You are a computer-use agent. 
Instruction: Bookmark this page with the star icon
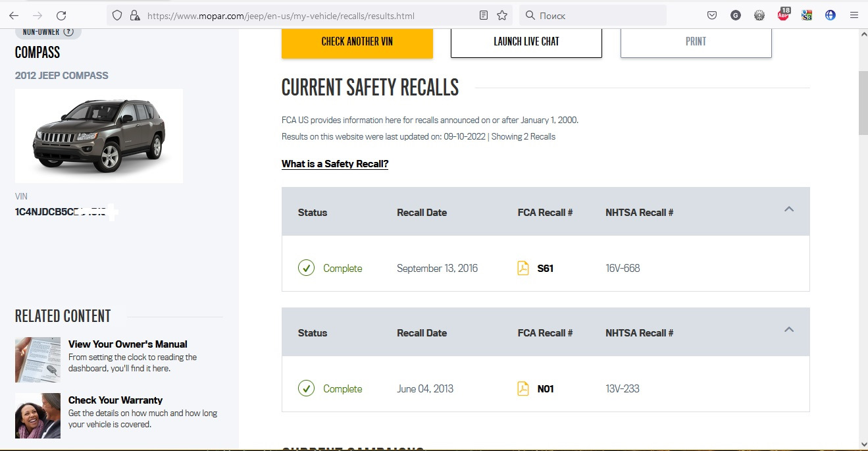502,15
